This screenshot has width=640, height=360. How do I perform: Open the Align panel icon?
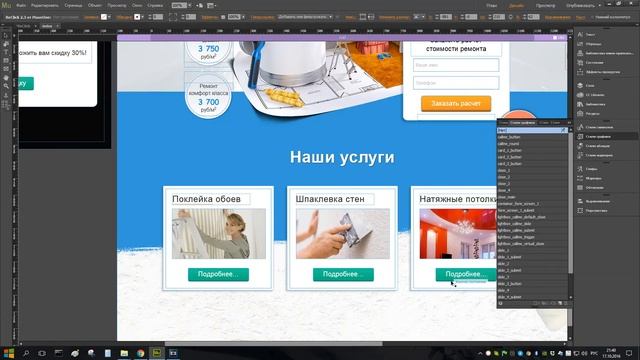580,201
